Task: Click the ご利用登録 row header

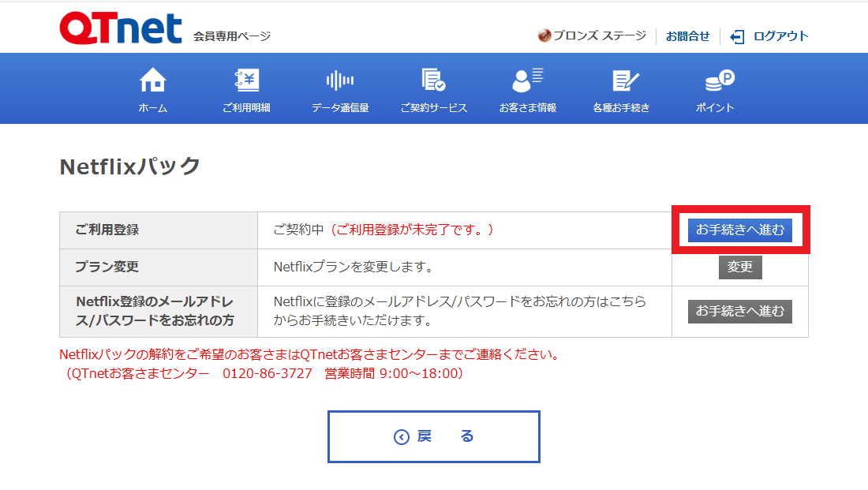Action: point(159,230)
